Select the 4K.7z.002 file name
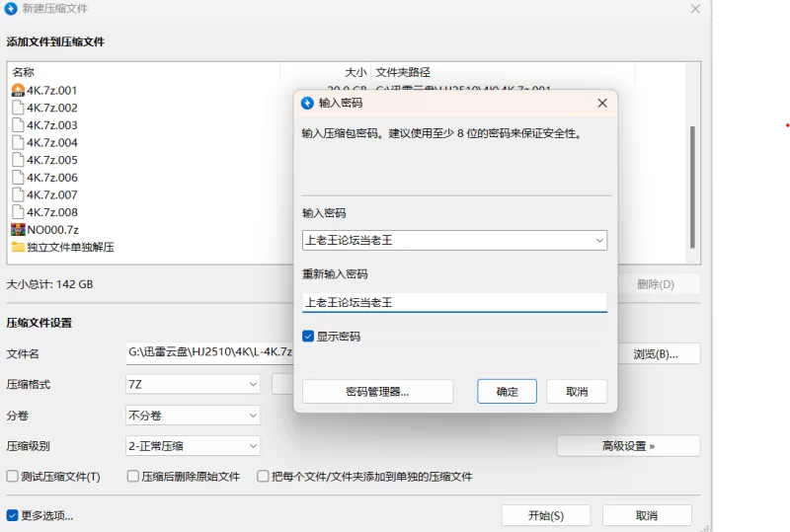The width and height of the screenshot is (790, 532). pyautogui.click(x=52, y=108)
